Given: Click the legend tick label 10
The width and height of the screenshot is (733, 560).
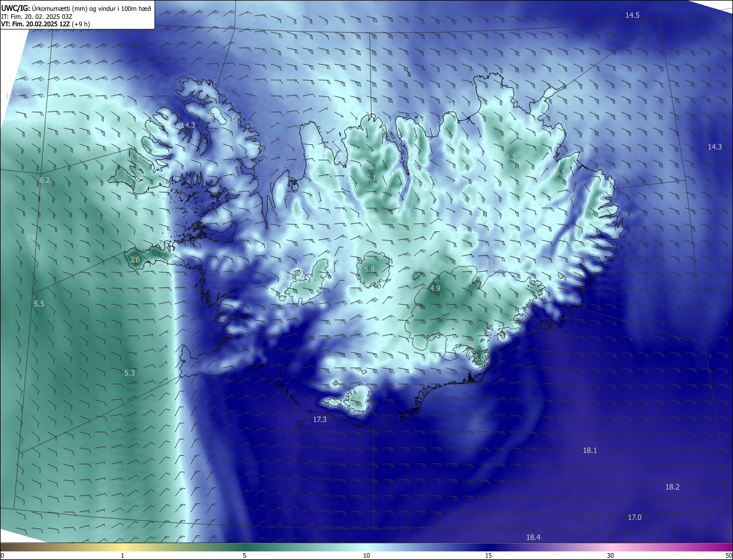Looking at the screenshot, I should pyautogui.click(x=366, y=555).
